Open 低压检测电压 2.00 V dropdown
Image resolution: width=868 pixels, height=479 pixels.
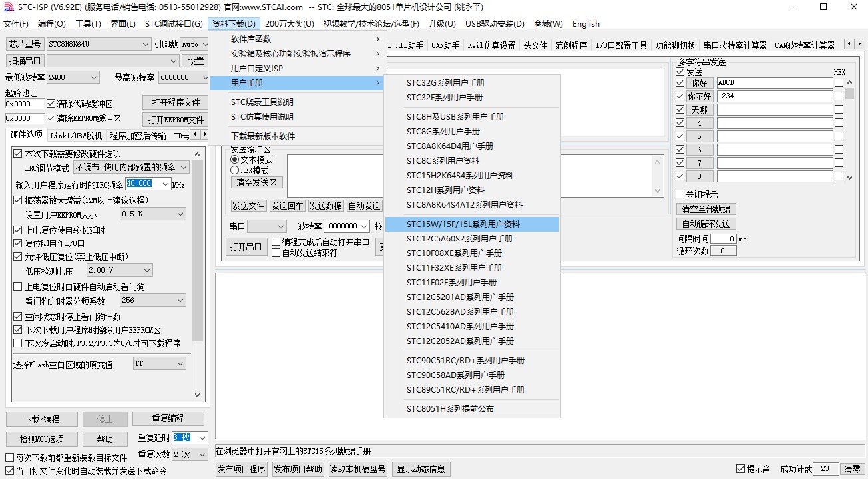pos(119,270)
